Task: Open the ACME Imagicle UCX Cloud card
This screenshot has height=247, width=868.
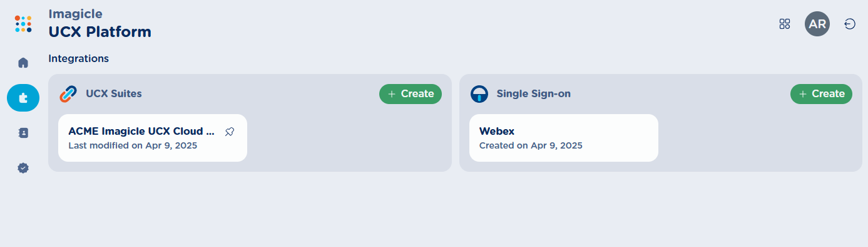Action: (153, 138)
